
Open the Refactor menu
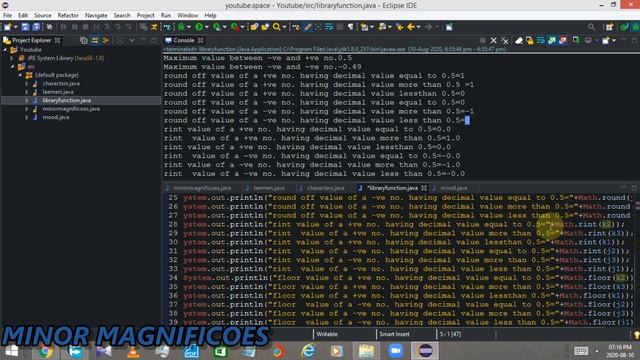coord(68,16)
